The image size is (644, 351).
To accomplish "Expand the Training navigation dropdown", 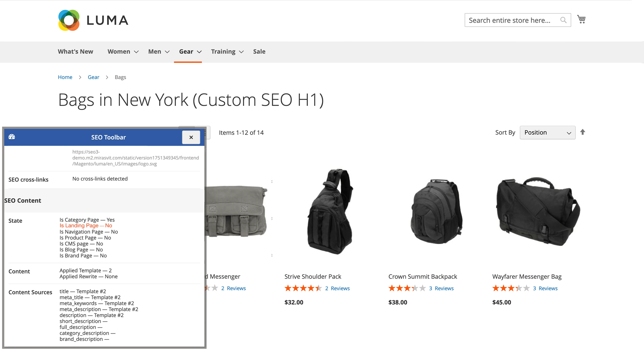I will tap(226, 51).
